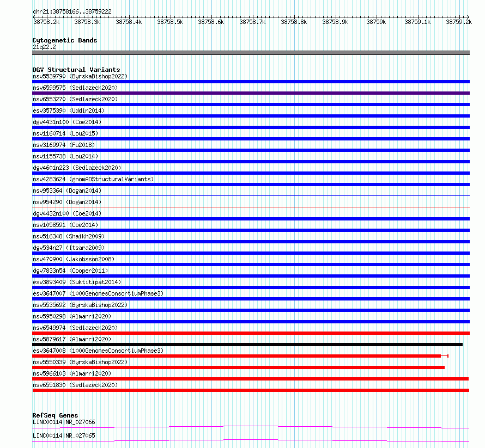This screenshot has height=448, width=485.
Task: Click the magenta LINC00114|NR_027065 transcript line
Action: pos(251,440)
